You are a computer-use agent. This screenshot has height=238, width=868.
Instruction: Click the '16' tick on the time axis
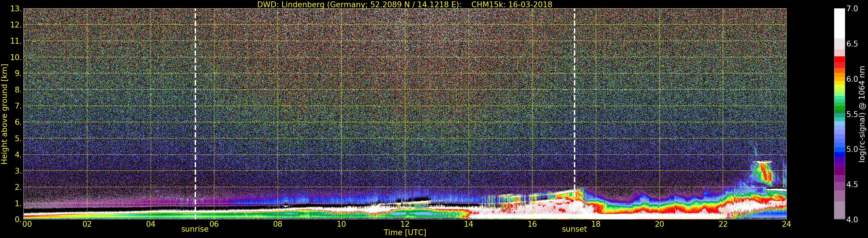pyautogui.click(x=532, y=224)
